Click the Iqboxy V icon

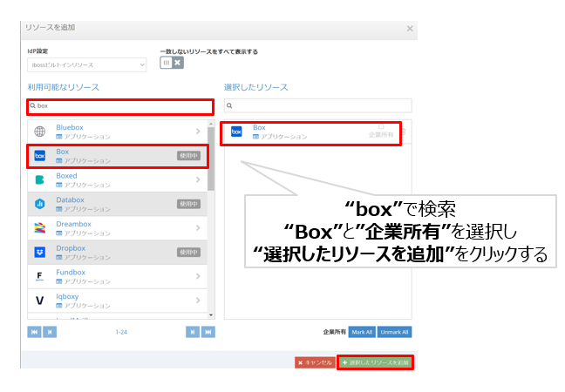tap(39, 301)
